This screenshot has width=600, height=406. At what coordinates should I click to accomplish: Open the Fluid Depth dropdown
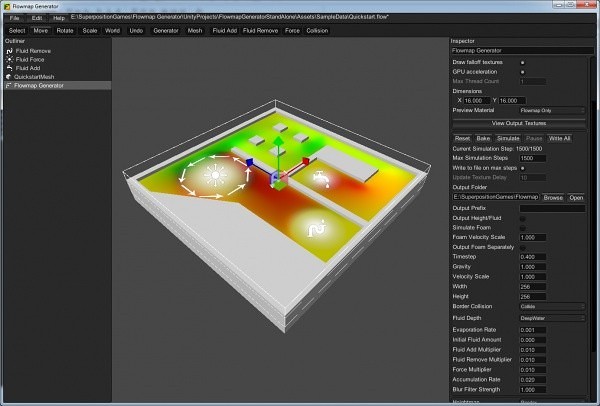point(552,318)
